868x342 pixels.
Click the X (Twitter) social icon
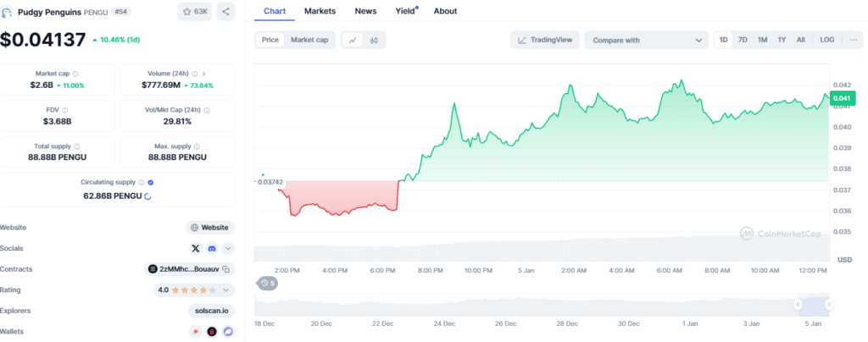196,249
